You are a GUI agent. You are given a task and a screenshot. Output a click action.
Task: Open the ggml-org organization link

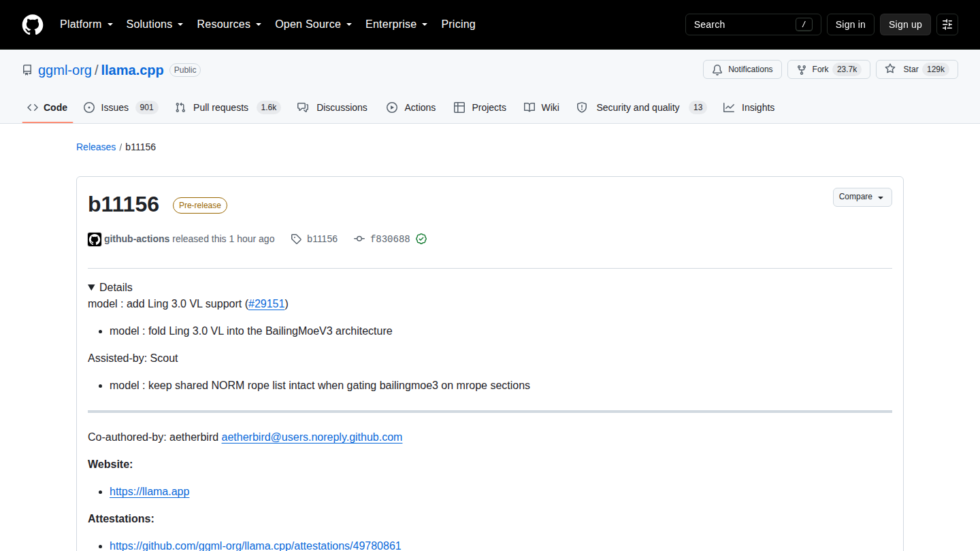point(65,70)
